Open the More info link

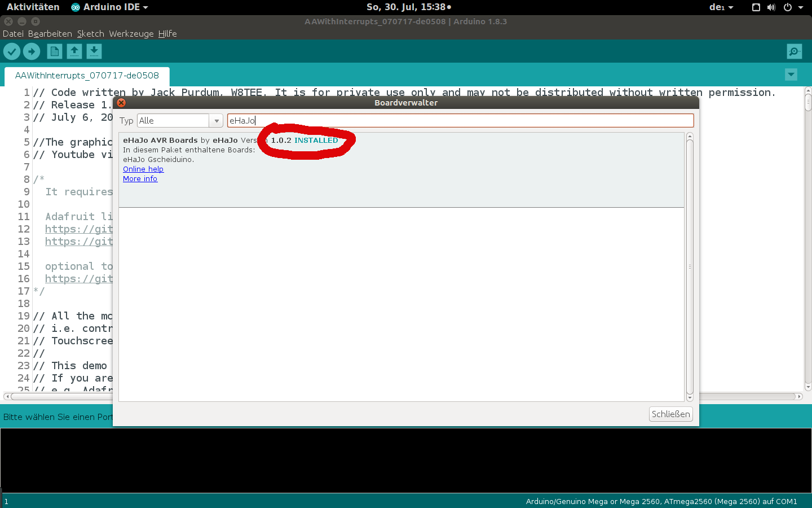tap(140, 179)
